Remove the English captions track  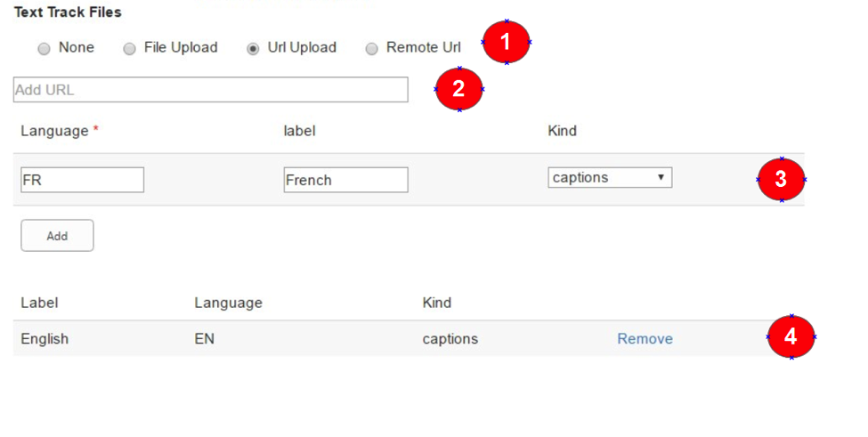click(x=645, y=339)
